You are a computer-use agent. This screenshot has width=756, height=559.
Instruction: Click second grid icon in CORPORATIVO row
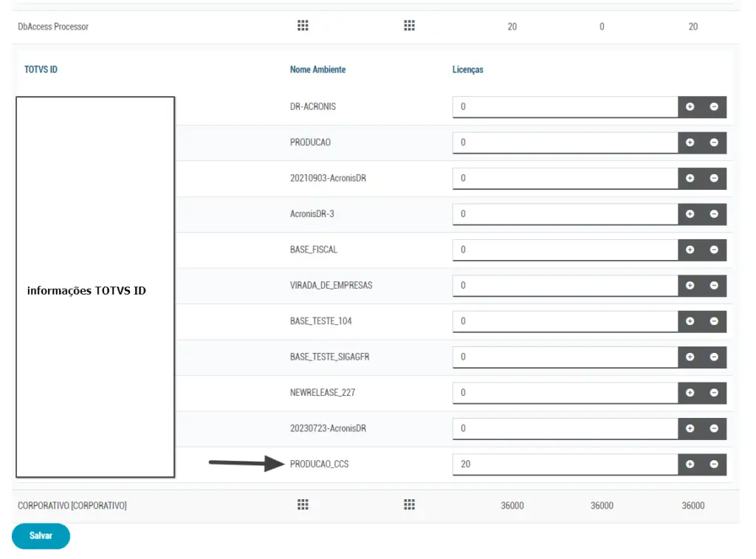pyautogui.click(x=409, y=505)
